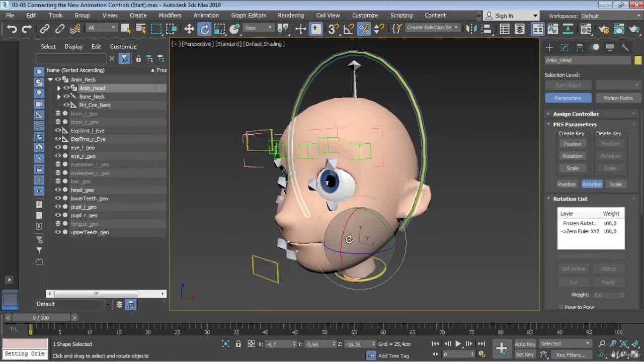Switch to Hierarchy command panel tab

[x=580, y=47]
